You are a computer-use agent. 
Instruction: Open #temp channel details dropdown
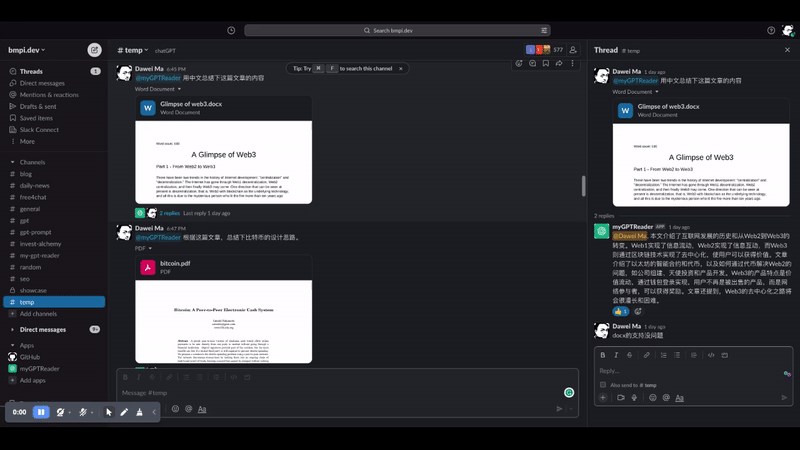tap(133, 50)
